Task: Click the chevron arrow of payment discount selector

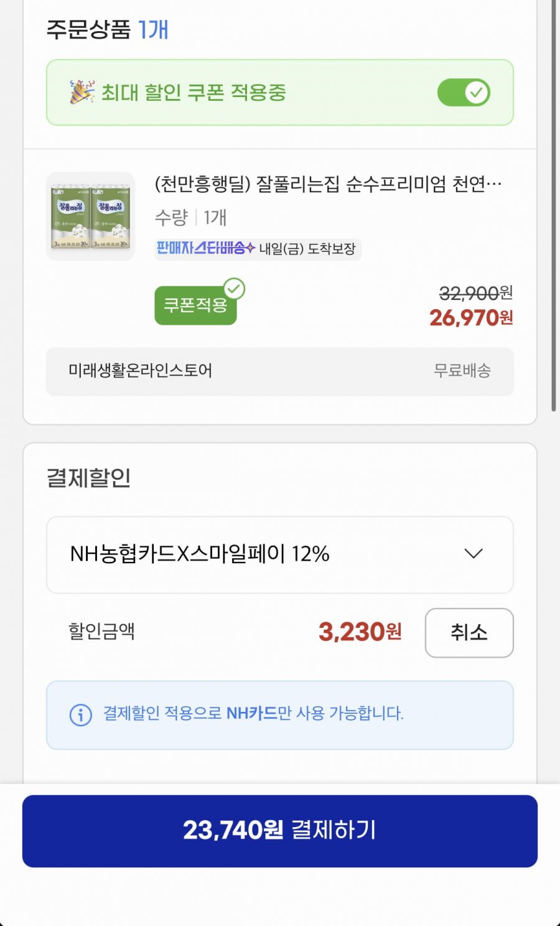Action: coord(474,554)
